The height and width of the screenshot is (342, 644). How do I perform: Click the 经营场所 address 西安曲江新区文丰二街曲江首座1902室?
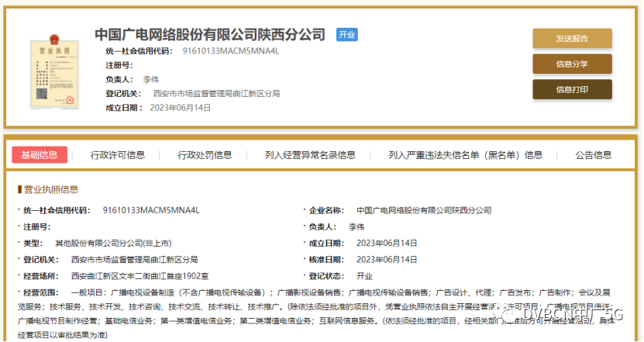(x=139, y=276)
